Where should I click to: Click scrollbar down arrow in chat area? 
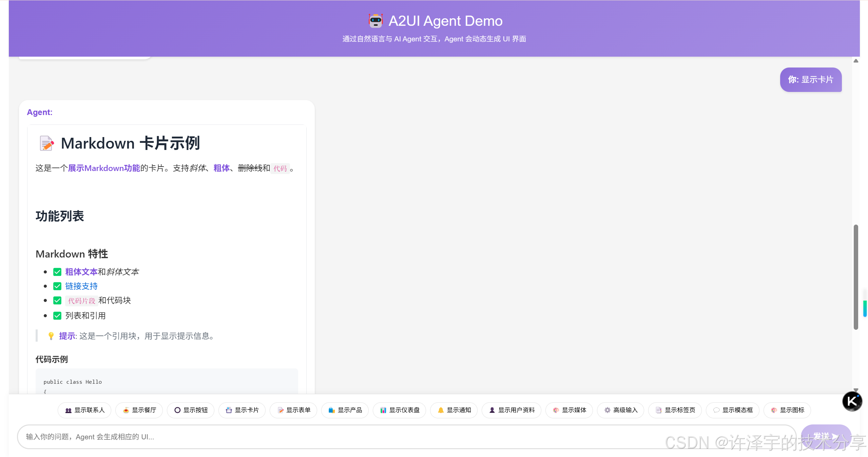point(856,390)
